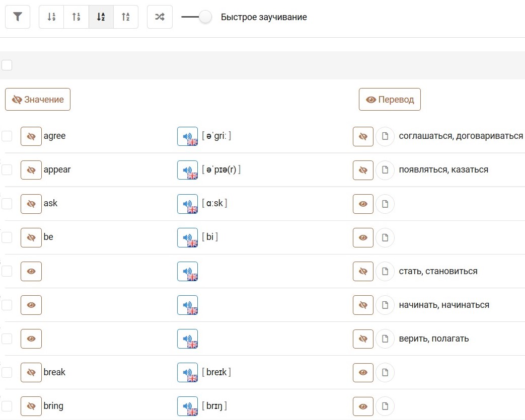The height and width of the screenshot is (420, 525).
Task: Hide the translation 'появляться, казаться'
Action: (x=363, y=170)
